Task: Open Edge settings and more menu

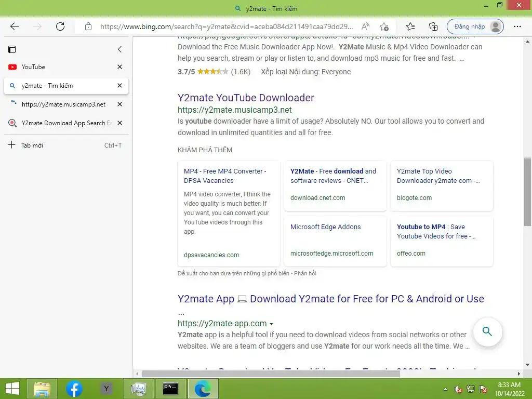Action: click(x=517, y=26)
